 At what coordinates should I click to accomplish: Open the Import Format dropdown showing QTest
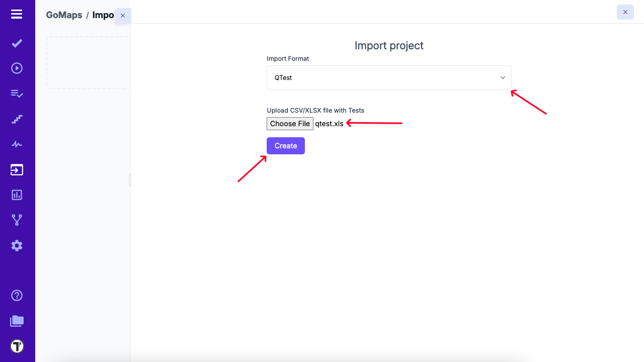pyautogui.click(x=389, y=77)
